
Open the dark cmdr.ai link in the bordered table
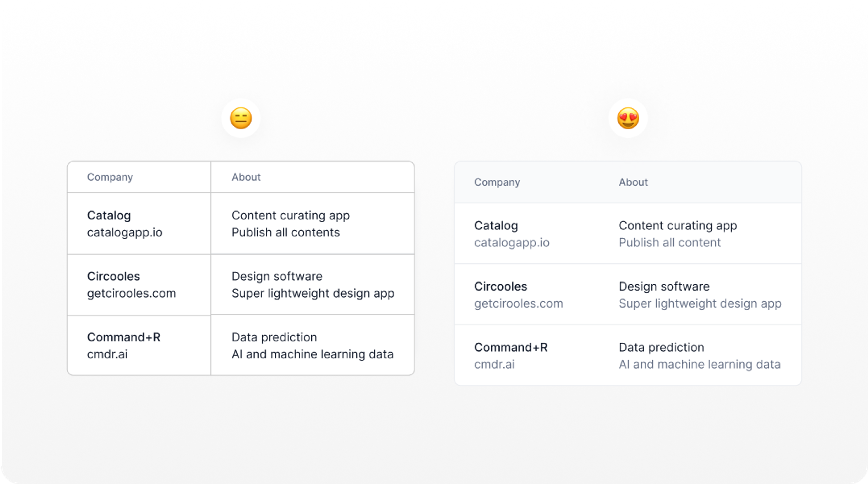click(x=107, y=354)
